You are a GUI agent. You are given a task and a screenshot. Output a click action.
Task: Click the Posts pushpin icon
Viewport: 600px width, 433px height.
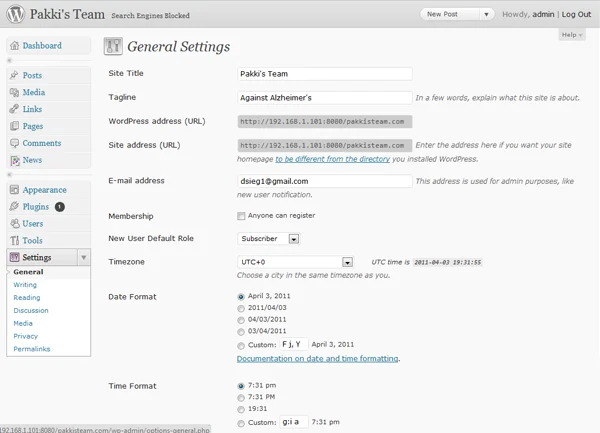pyautogui.click(x=14, y=75)
